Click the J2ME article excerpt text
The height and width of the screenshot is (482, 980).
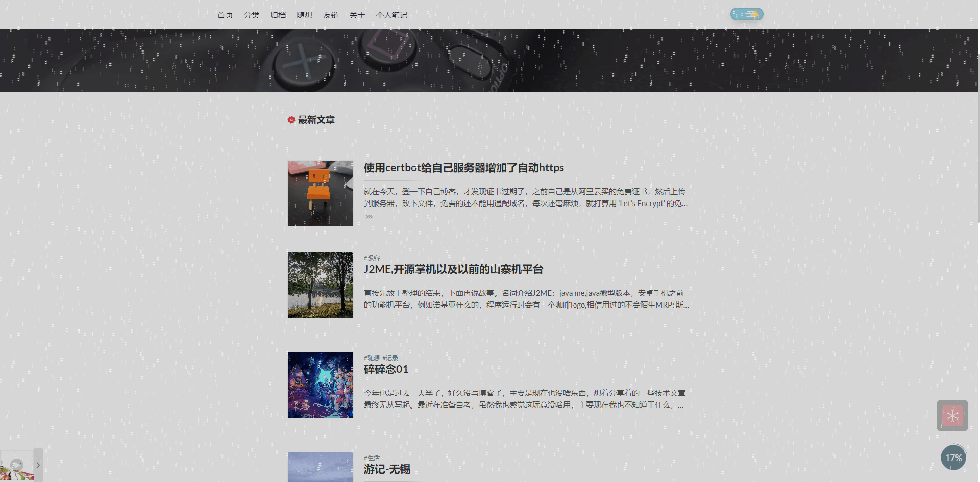[526, 299]
